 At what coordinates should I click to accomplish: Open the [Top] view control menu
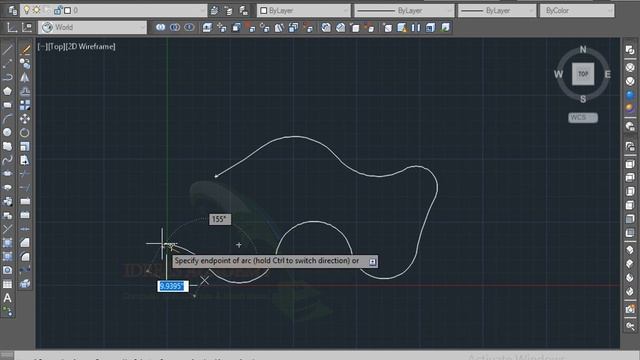coord(57,47)
